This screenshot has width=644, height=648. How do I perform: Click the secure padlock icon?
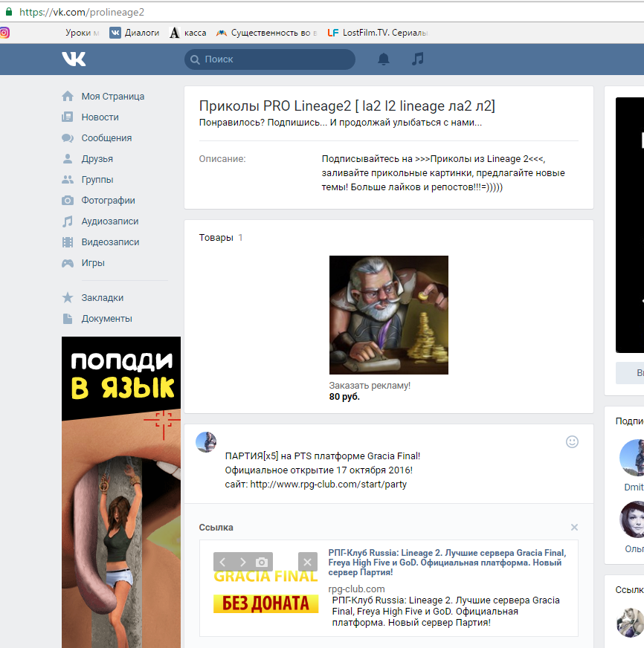(9, 12)
